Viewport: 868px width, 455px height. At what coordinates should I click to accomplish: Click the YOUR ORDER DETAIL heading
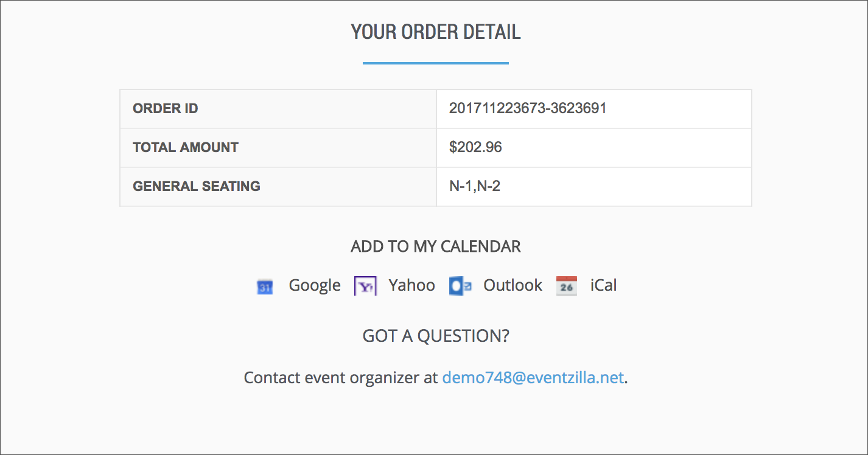pos(435,32)
